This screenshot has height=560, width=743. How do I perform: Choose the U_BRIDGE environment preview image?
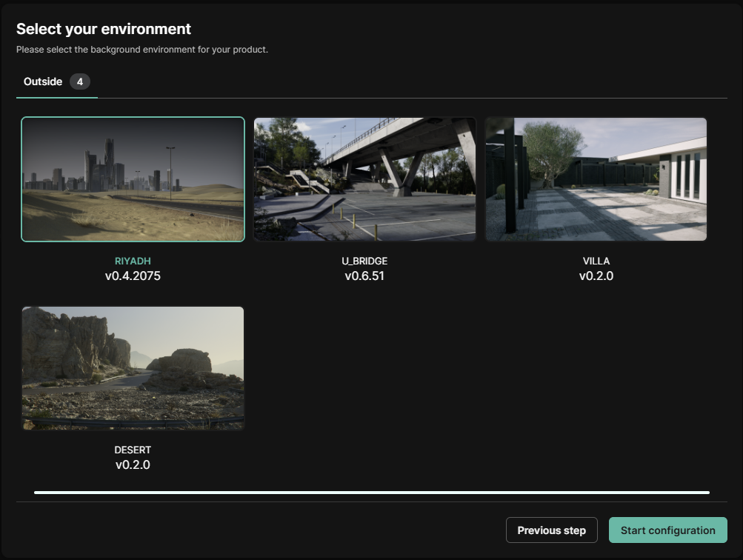(x=364, y=179)
